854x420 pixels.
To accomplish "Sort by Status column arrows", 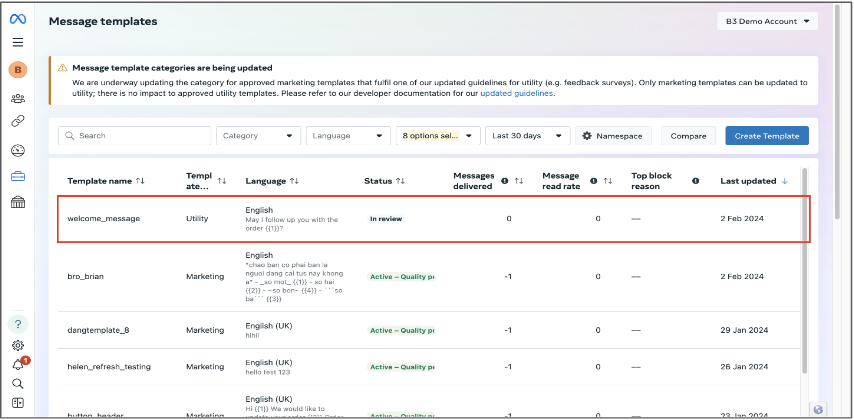I will (x=400, y=181).
